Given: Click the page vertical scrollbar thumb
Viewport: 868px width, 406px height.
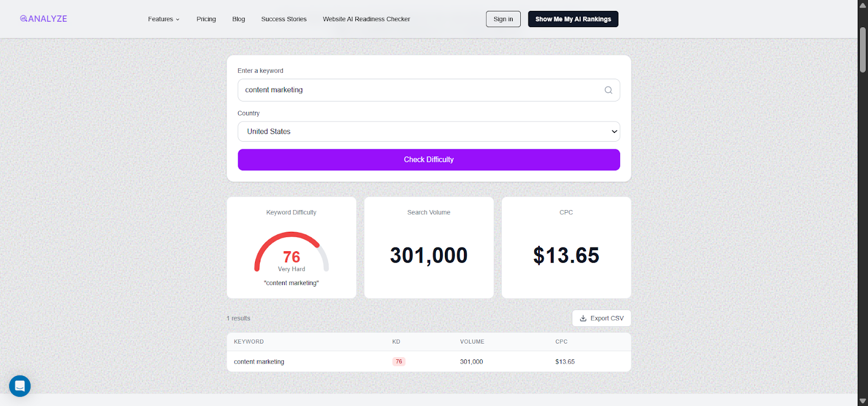Looking at the screenshot, I should coord(863,50).
